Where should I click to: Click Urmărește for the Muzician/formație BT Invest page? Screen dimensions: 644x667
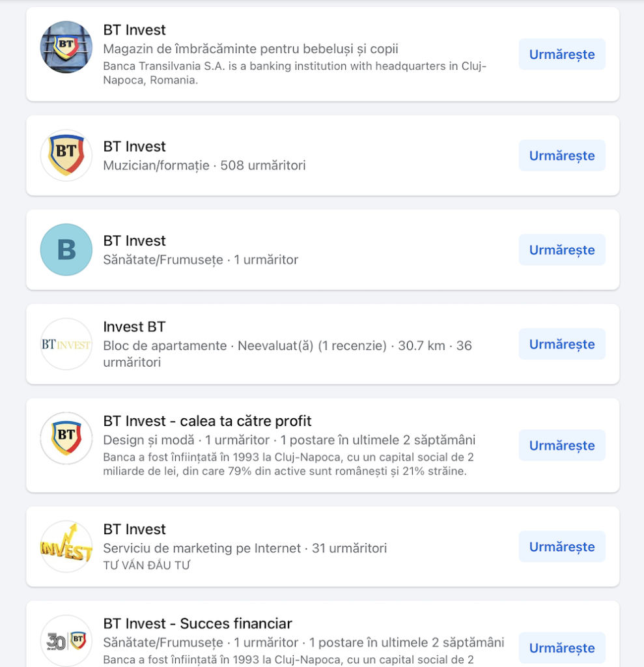(x=562, y=156)
